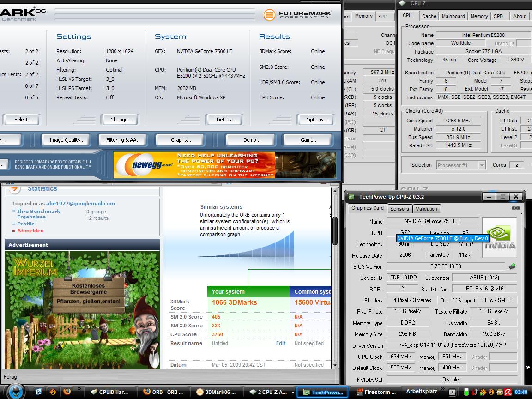Screen dimensions: 532x399
Task: Open the Mainboard tab in CPU-Z
Action: 453,16
